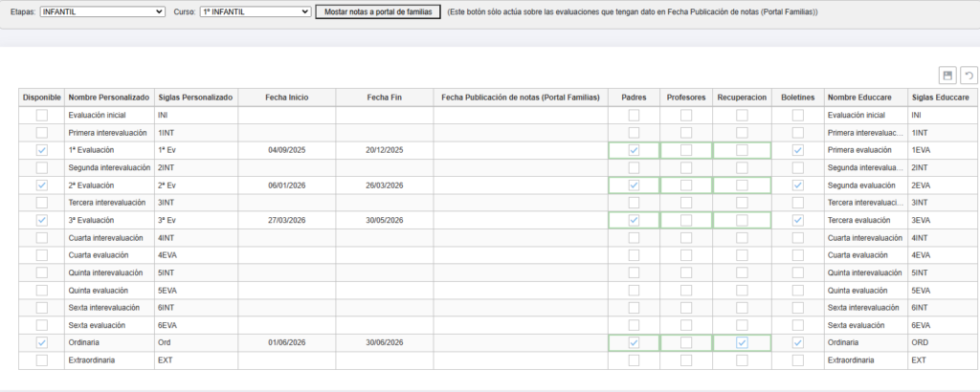Image resolution: width=980 pixels, height=392 pixels.
Task: Sort by Fecha Inicio column header
Action: (x=287, y=98)
